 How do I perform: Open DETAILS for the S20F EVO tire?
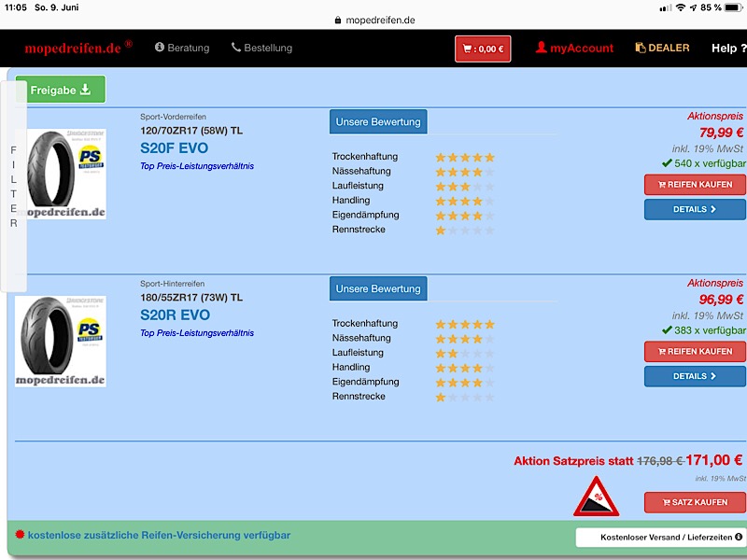pyautogui.click(x=695, y=209)
